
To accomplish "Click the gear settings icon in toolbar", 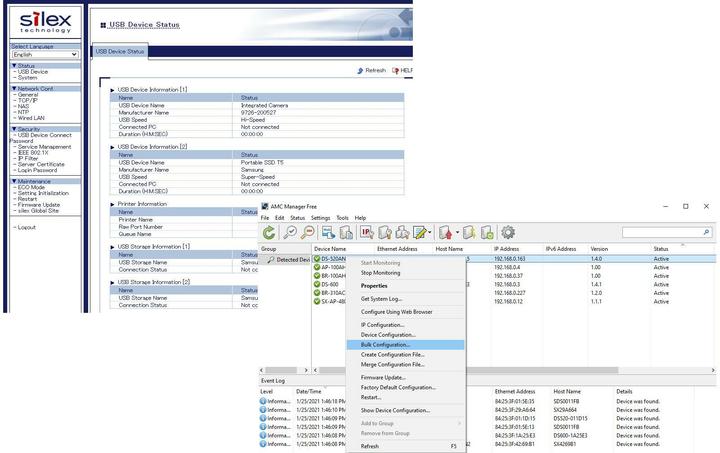I will pos(508,232).
